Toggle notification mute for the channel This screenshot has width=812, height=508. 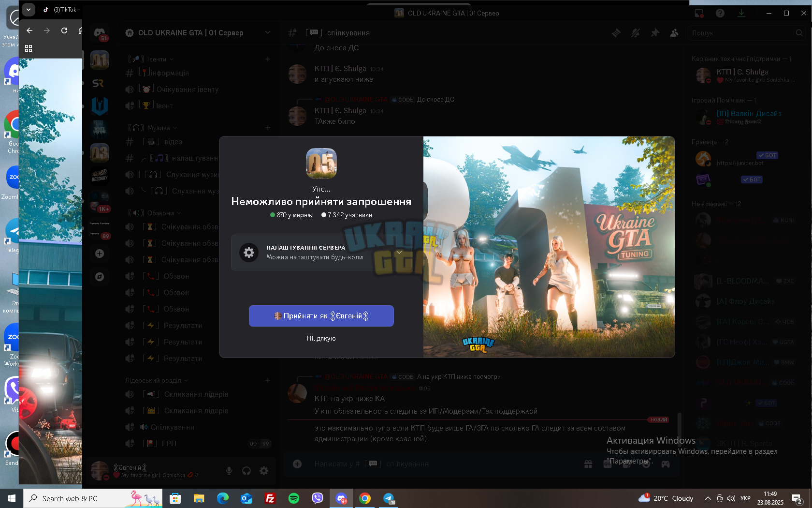point(636,33)
